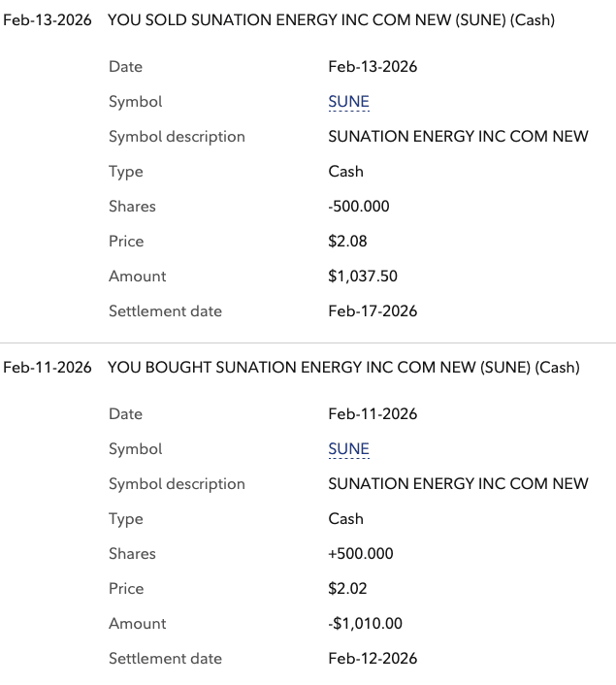Click Date field value Feb-11-2026 in bought details
Screen dimensions: 616x685
click(373, 414)
